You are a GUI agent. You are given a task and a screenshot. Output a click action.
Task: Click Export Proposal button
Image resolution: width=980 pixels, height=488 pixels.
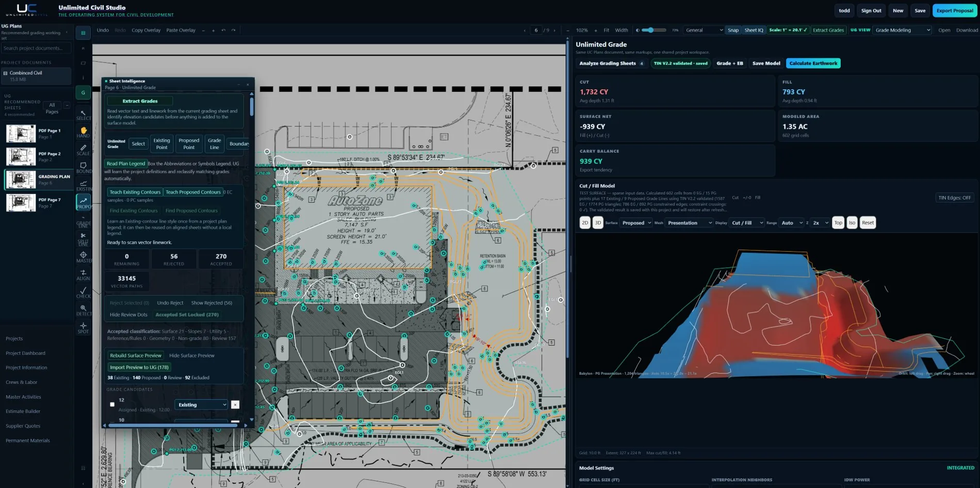[955, 10]
